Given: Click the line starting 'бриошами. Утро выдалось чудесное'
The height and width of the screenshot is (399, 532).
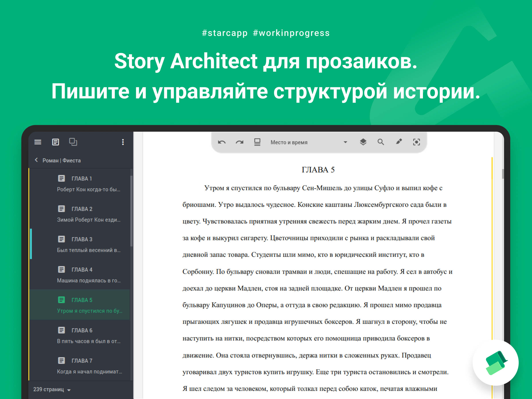Looking at the screenshot, I should pos(314,205).
